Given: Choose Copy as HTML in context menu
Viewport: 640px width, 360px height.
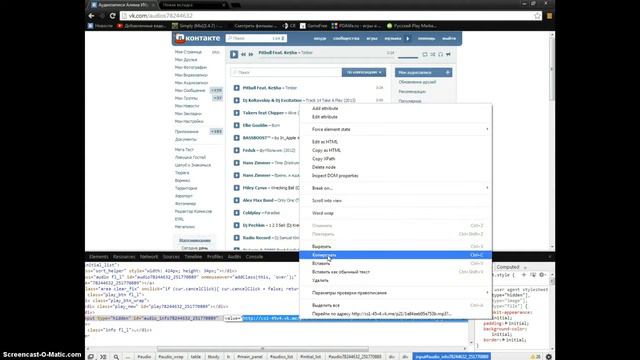Looking at the screenshot, I should [395, 150].
